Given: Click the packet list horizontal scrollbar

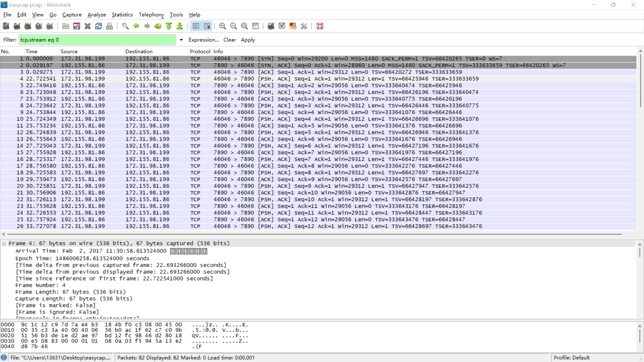Looking at the screenshot, I should pos(314,234).
